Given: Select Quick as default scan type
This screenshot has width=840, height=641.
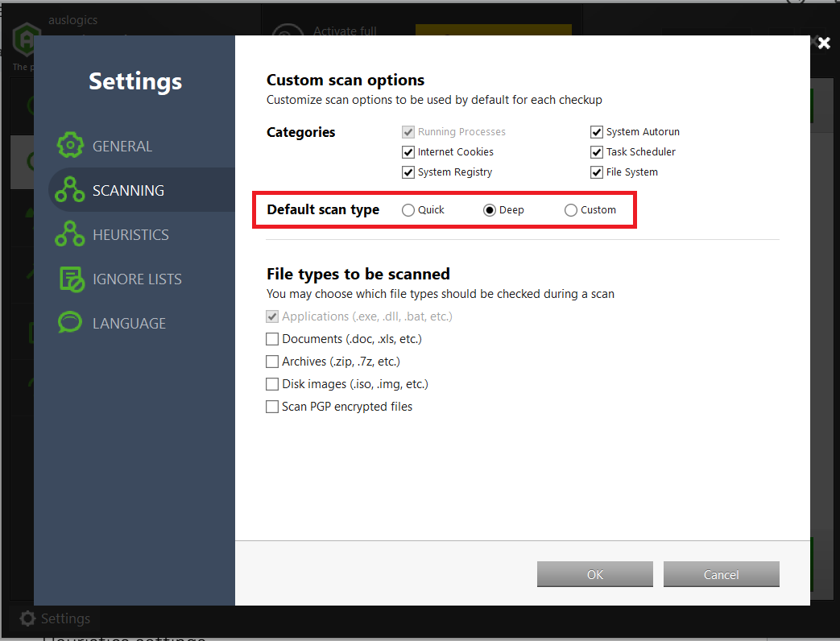Looking at the screenshot, I should click(x=408, y=209).
